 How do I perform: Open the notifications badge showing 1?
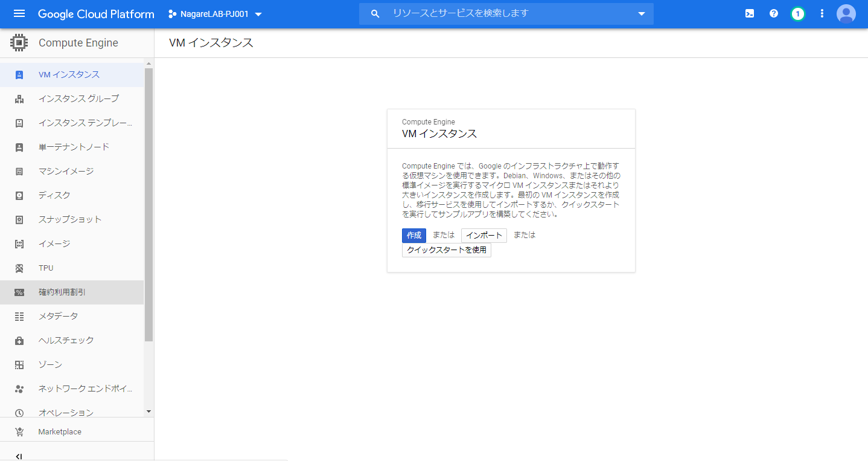click(x=798, y=13)
